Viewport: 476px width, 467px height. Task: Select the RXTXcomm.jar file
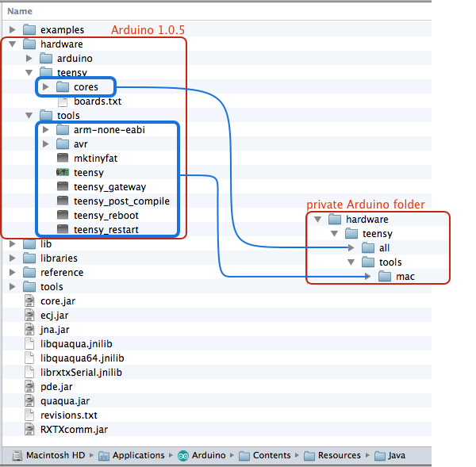(x=73, y=429)
